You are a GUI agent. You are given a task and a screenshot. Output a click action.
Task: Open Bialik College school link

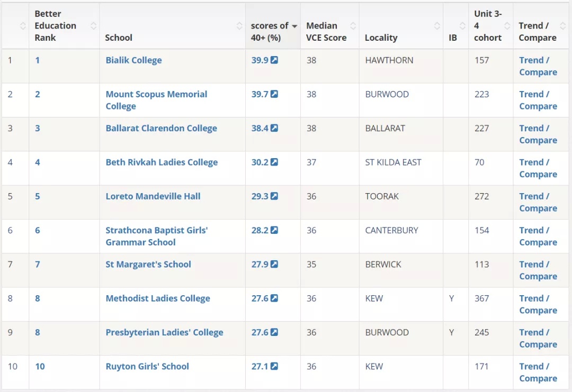[x=133, y=60]
